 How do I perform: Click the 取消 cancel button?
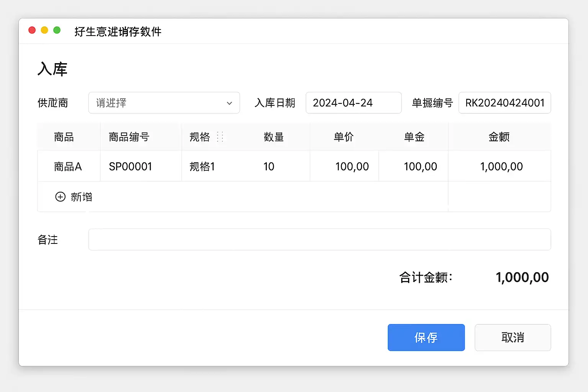(513, 337)
